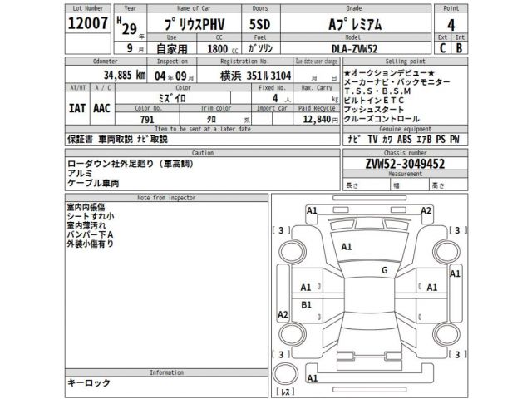Select inspector note シートすれ小
This screenshot has height=399, width=532.
click(x=91, y=216)
